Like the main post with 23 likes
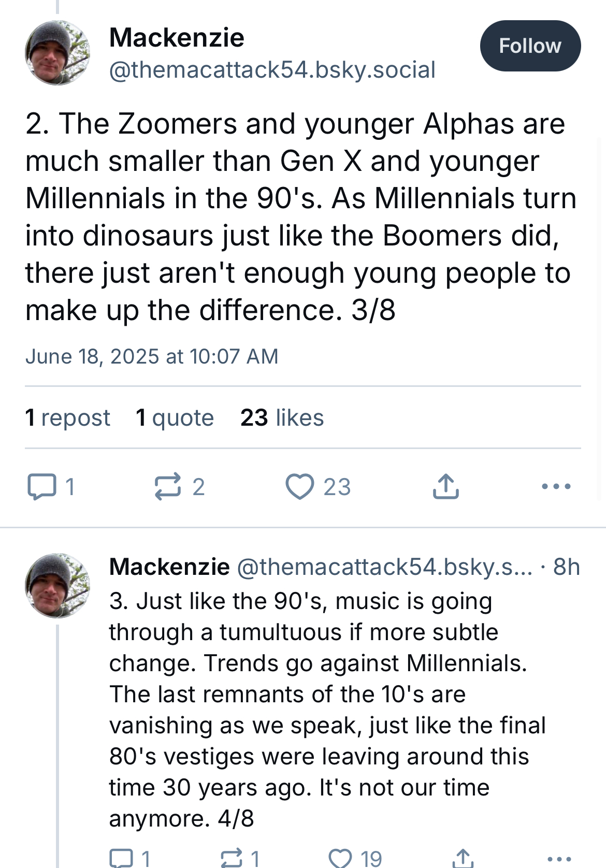The image size is (606, 868). [x=318, y=486]
